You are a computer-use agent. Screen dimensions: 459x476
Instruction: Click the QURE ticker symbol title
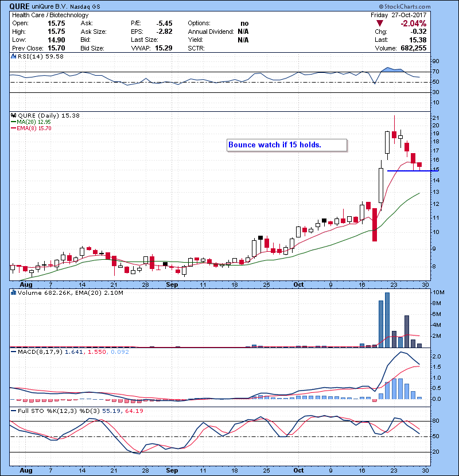pos(20,6)
